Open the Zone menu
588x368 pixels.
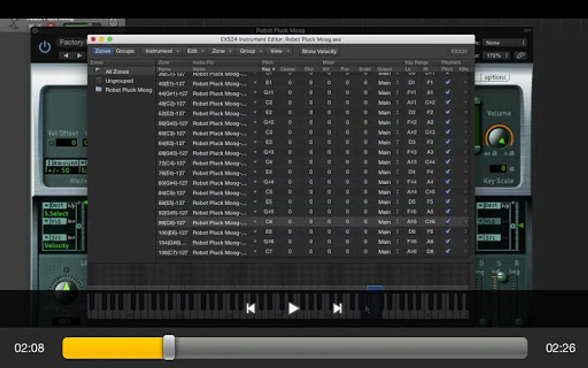click(x=221, y=51)
